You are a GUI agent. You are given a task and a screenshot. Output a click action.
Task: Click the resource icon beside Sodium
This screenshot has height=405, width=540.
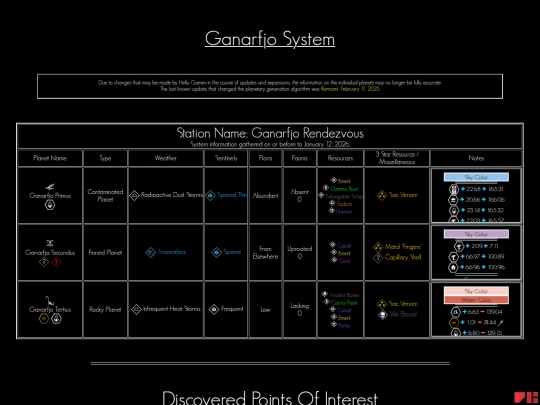pos(332,203)
